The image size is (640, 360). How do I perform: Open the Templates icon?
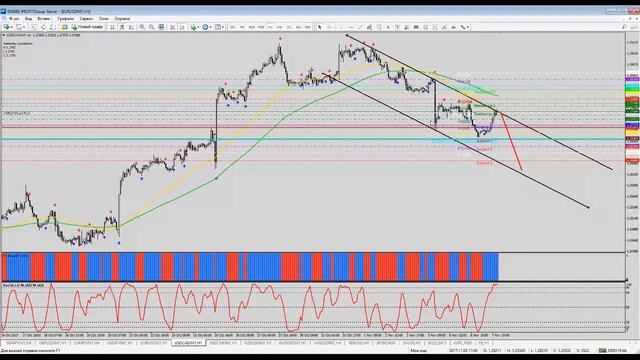(x=218, y=27)
